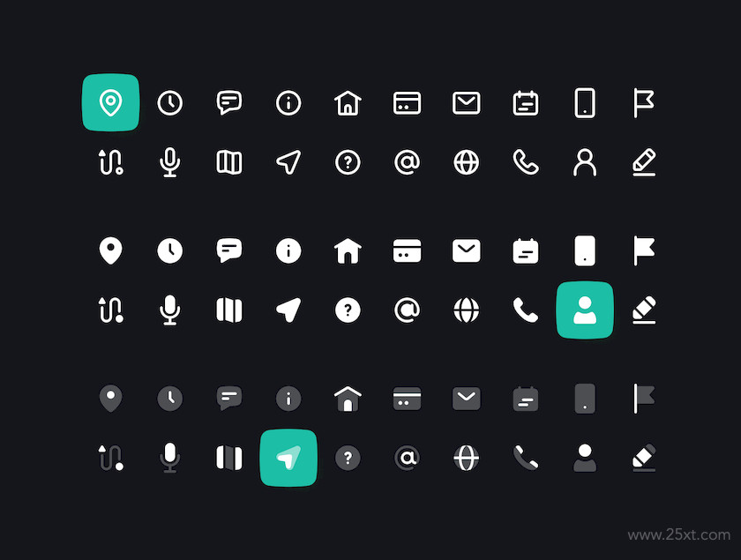Select the duotone globe icon
This screenshot has width=741, height=560.
(467, 458)
